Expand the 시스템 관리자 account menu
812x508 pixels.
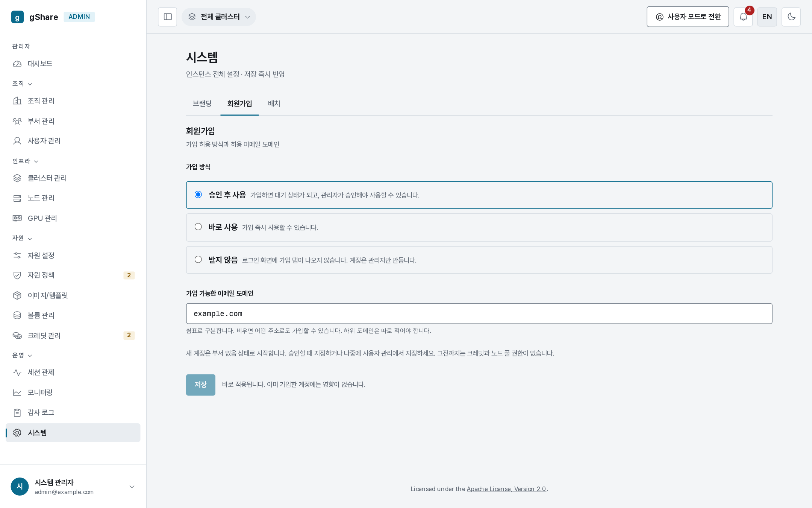pyautogui.click(x=73, y=487)
